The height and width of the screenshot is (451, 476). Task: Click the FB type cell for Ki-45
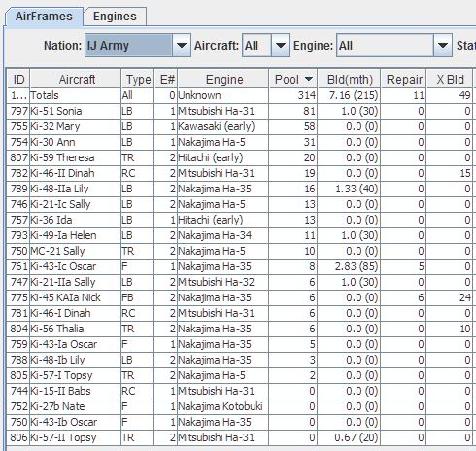pyautogui.click(x=138, y=297)
